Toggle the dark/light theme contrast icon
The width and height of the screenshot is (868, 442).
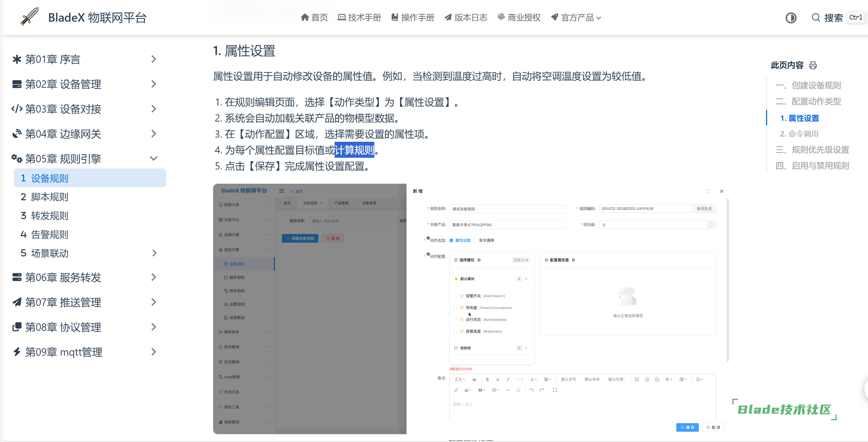click(x=791, y=18)
